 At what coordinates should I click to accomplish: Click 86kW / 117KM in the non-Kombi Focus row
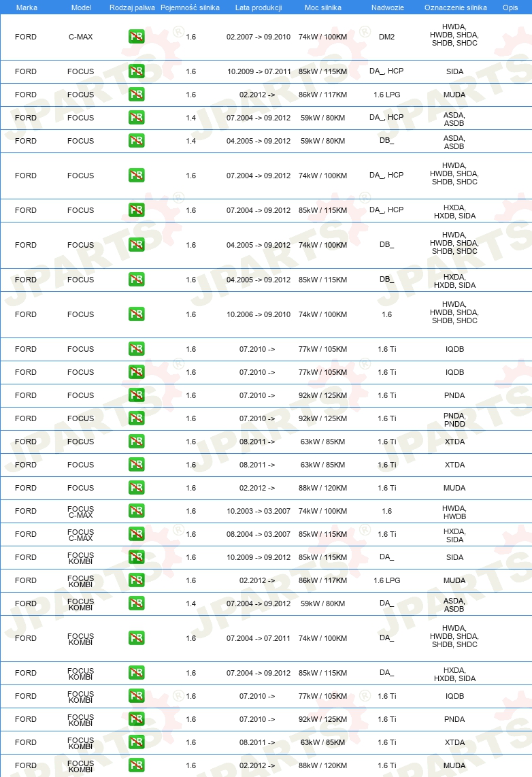323,95
